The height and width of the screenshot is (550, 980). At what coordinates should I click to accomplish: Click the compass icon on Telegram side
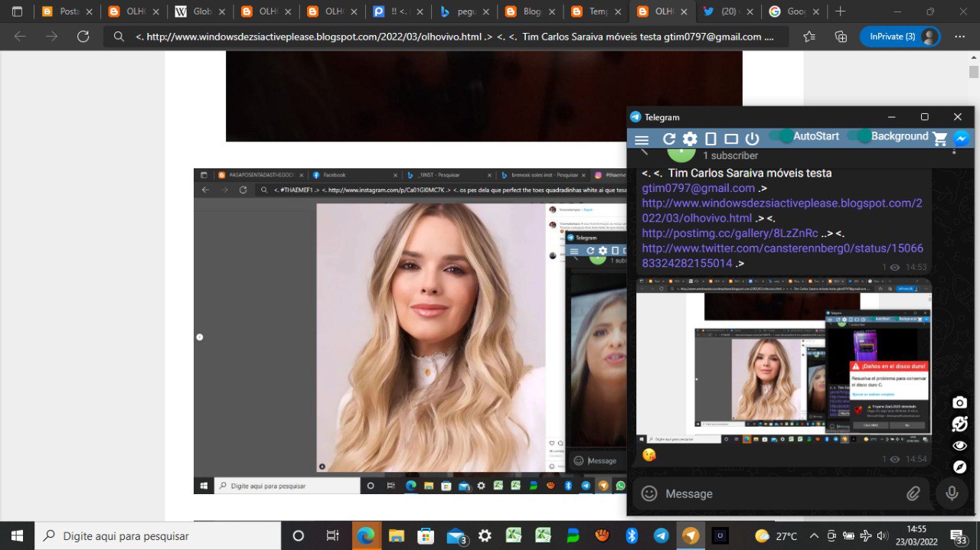959,467
